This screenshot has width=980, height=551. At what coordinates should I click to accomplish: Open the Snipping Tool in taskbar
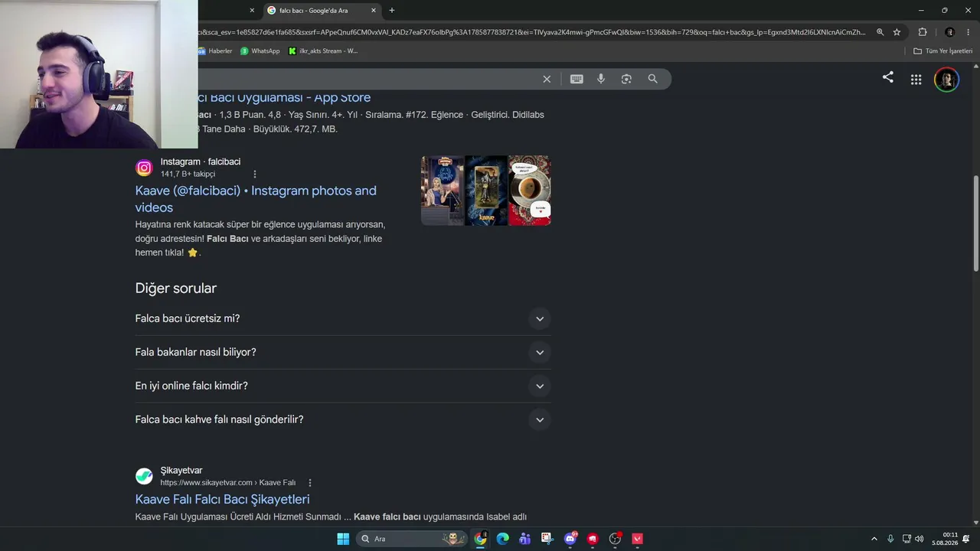(x=547, y=539)
